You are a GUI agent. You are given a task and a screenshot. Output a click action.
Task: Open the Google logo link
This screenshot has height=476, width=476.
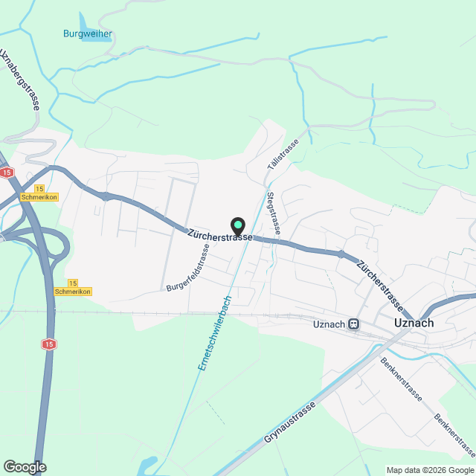tap(25, 467)
